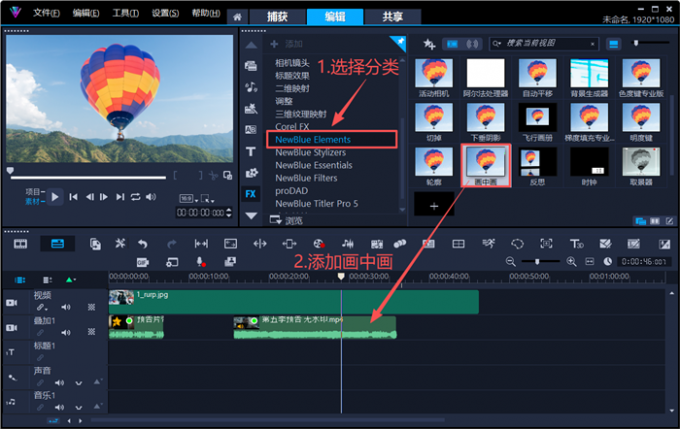Mute the 视频 track speaker
This screenshot has width=680, height=429.
[x=65, y=307]
